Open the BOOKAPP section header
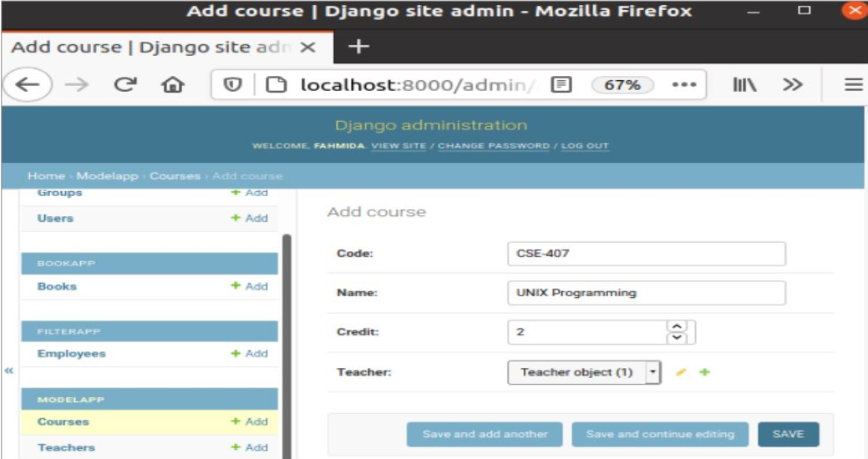Screen dimensions: 868x459 (x=150, y=263)
